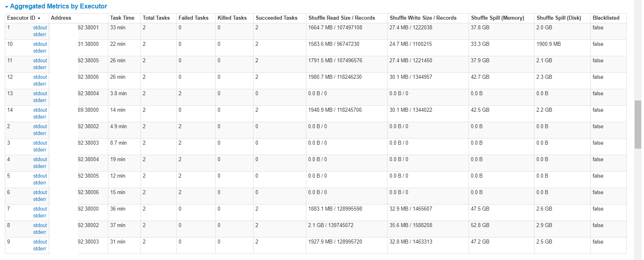Select the 42.7 GB memory spill cell
This screenshot has width=644, height=260.
[480, 77]
